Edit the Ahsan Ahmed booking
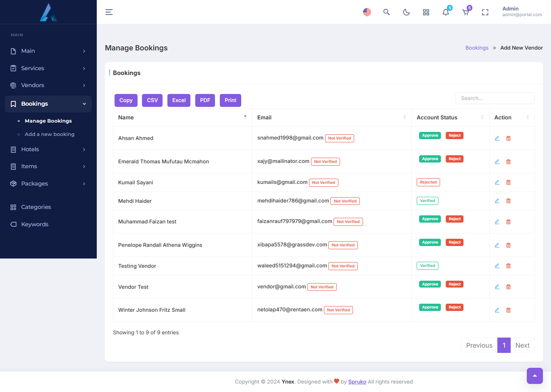The width and height of the screenshot is (551, 392). click(497, 138)
